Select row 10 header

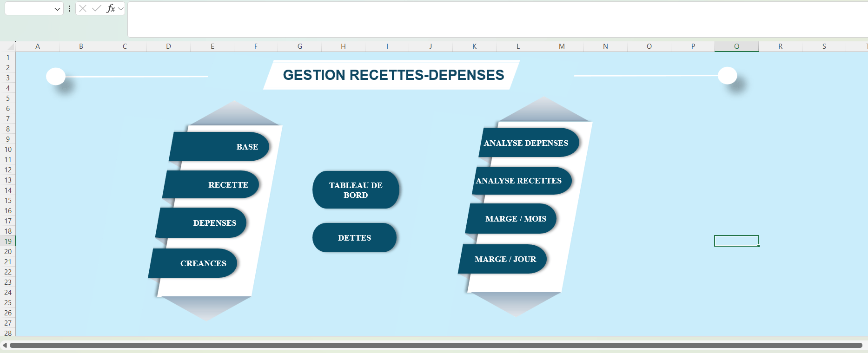tap(8, 149)
